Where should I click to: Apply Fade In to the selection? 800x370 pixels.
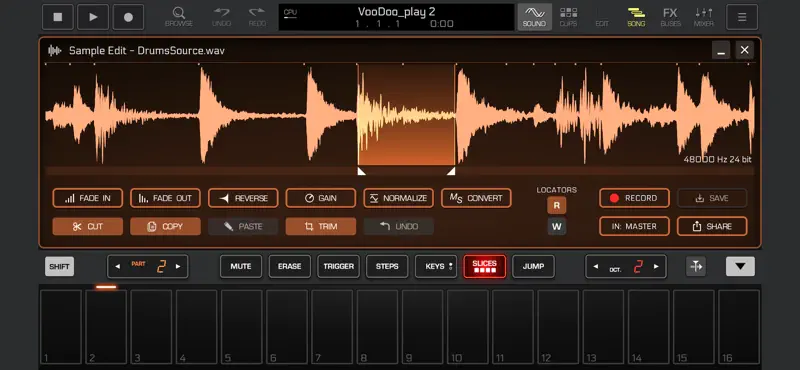88,198
